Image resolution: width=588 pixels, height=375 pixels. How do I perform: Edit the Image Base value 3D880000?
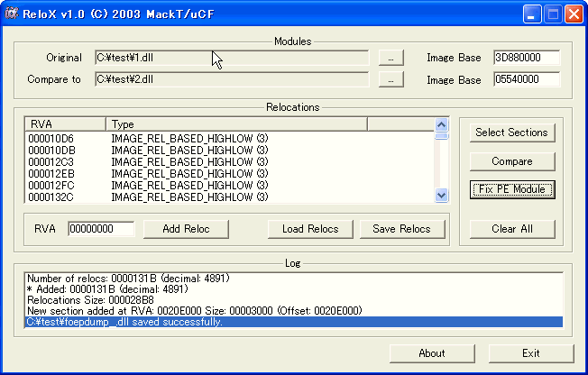tap(527, 58)
